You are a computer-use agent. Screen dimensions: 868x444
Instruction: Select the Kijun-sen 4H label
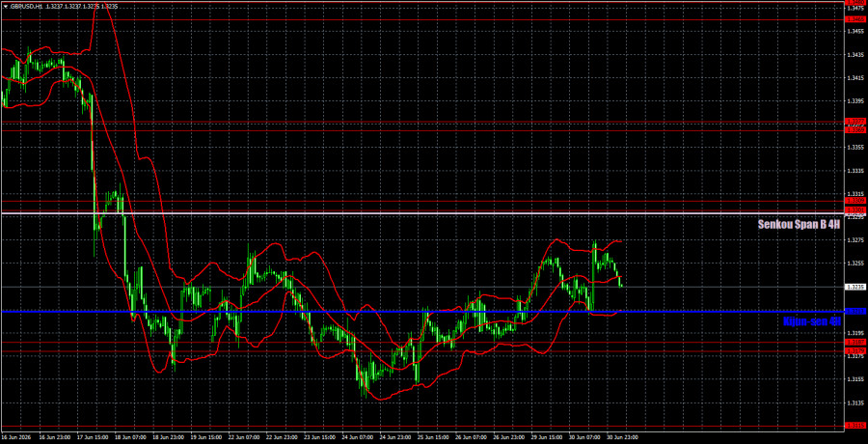pyautogui.click(x=812, y=321)
